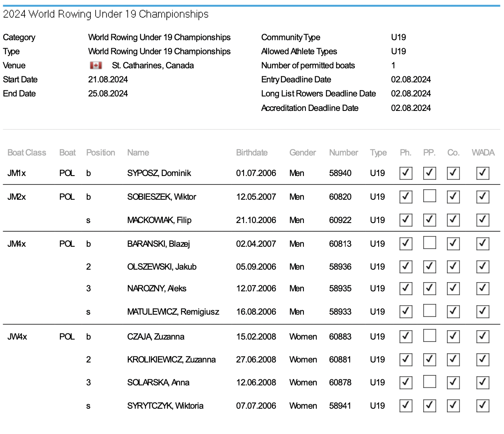Click the JW4x boat class cell
504x434 pixels.
17,337
